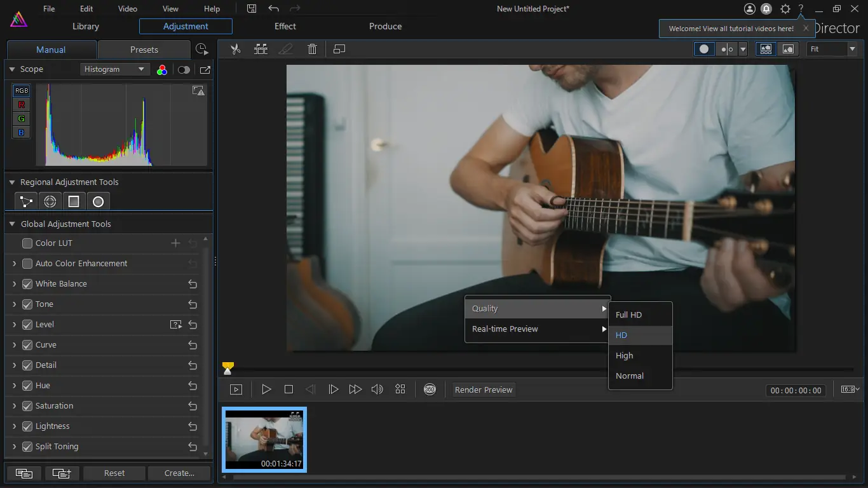Reset the White Balance adjustment
The image size is (868, 488).
pyautogui.click(x=193, y=284)
